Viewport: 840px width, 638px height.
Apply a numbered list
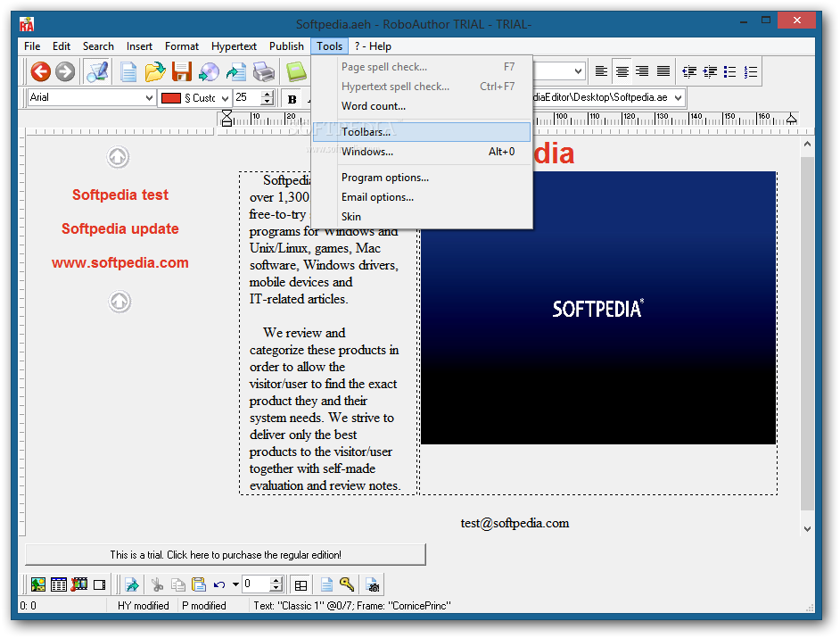[751, 71]
